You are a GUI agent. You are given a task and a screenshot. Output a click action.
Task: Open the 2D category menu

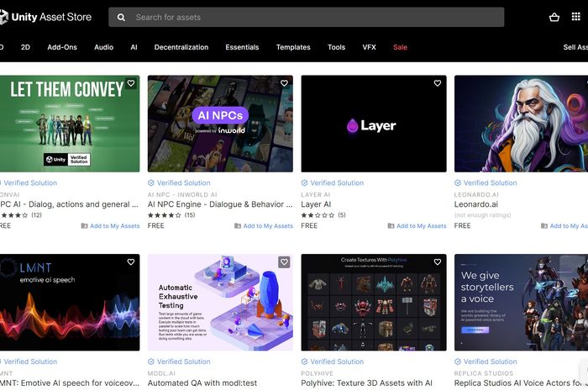[25, 47]
